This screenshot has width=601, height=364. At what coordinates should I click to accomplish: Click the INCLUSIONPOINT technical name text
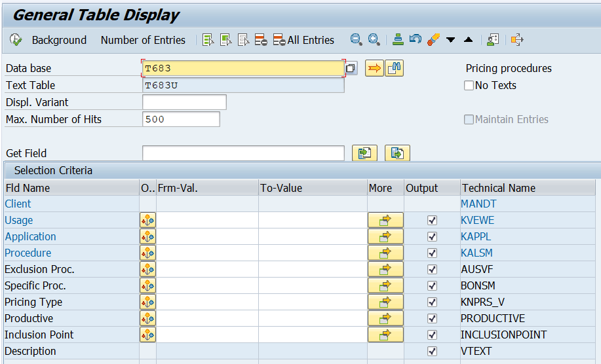tap(503, 335)
